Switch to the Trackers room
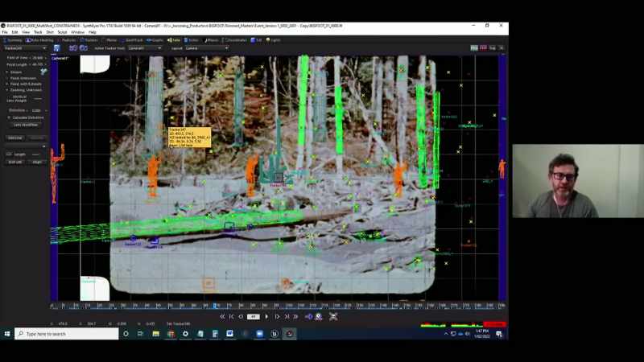 pyautogui.click(x=89, y=40)
